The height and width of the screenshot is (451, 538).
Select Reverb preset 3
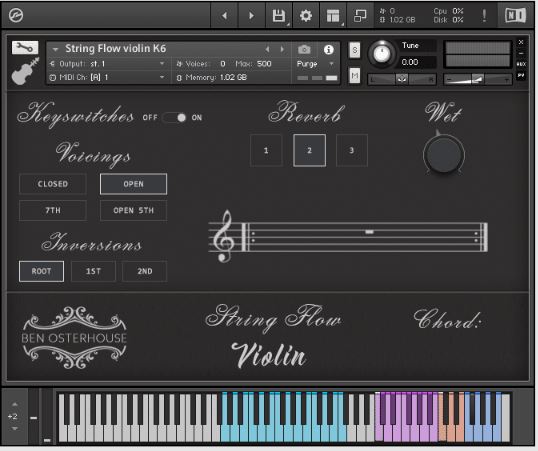coord(352,150)
